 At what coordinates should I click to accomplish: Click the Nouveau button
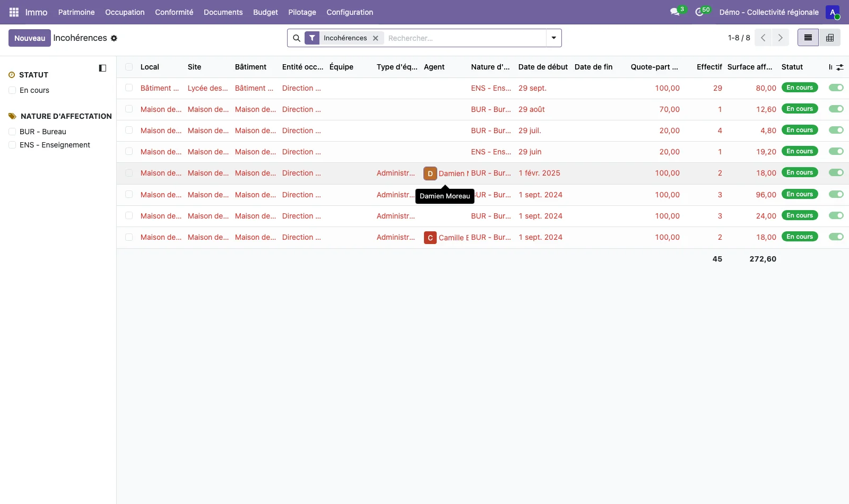point(30,38)
